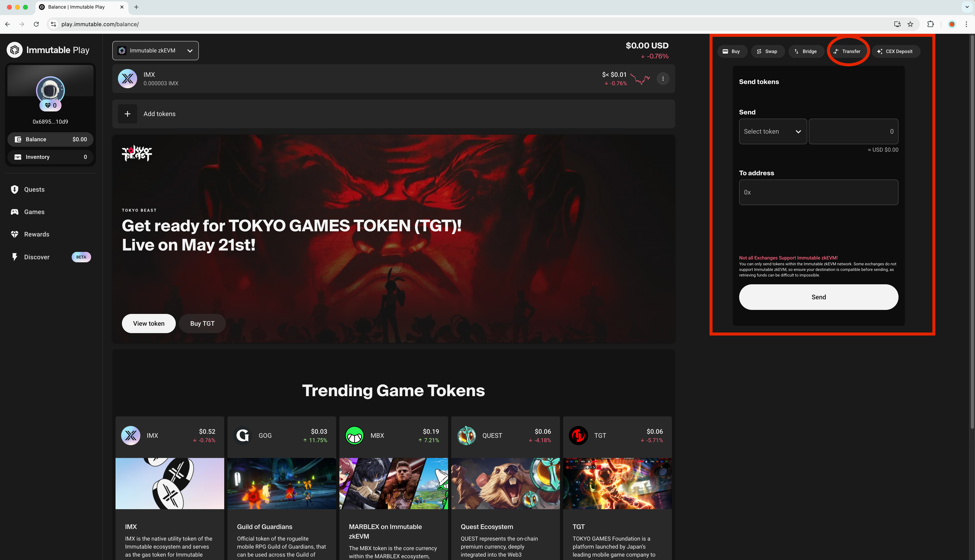Click the $0.00 USD total balance
This screenshot has height=560, width=975.
[647, 46]
